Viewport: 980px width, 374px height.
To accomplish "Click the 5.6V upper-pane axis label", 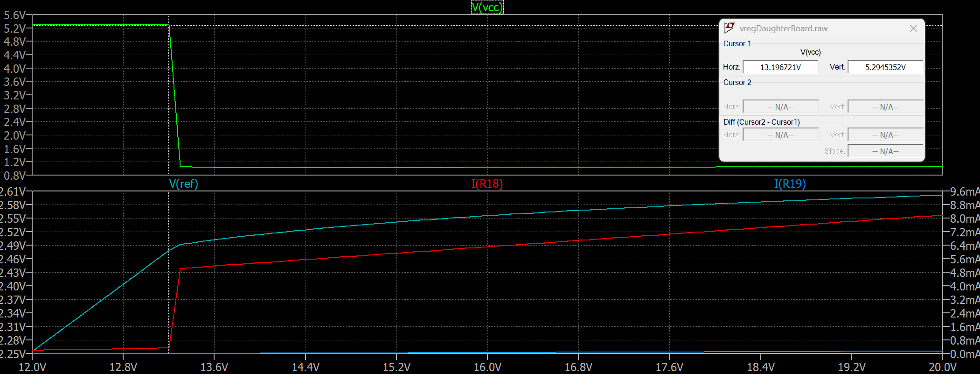I will tap(14, 15).
